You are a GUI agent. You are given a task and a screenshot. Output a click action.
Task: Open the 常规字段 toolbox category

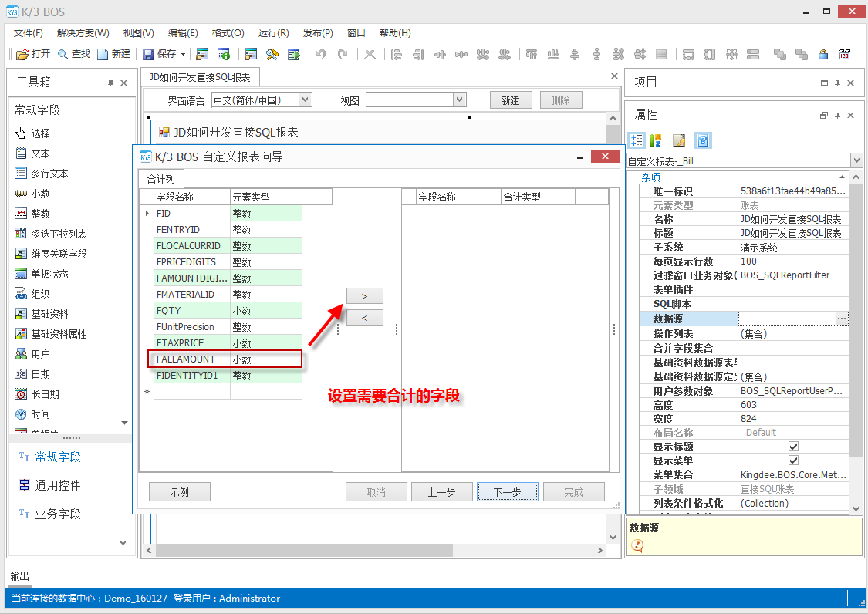pos(50,457)
